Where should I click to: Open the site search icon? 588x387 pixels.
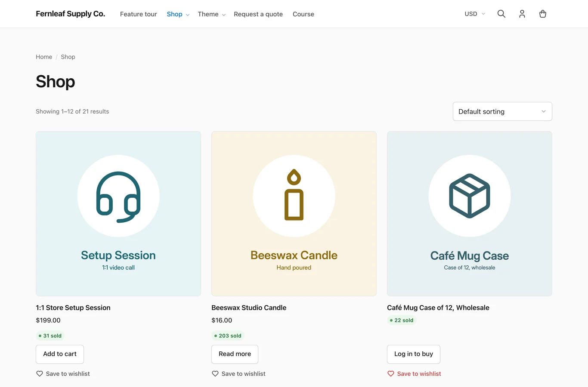501,14
